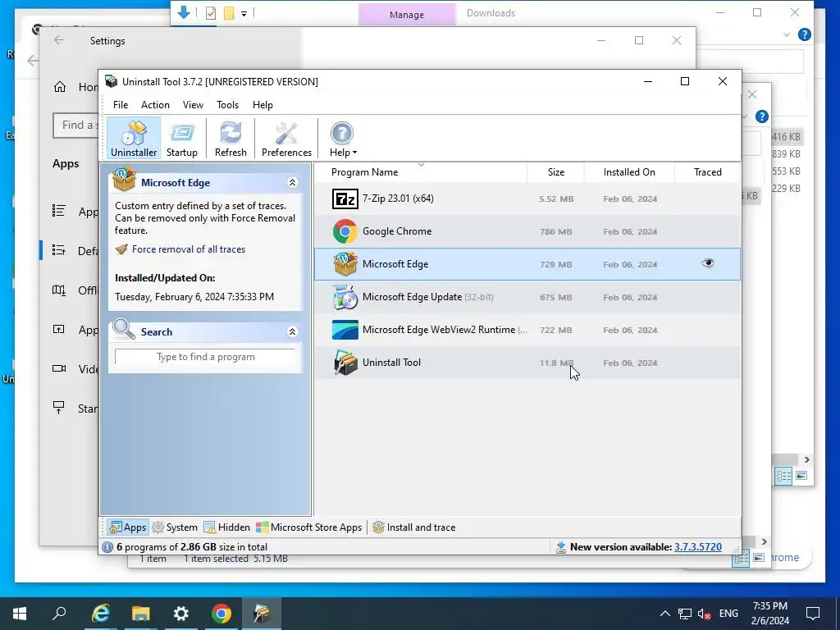
Task: Sort by Size column header
Action: click(x=556, y=172)
